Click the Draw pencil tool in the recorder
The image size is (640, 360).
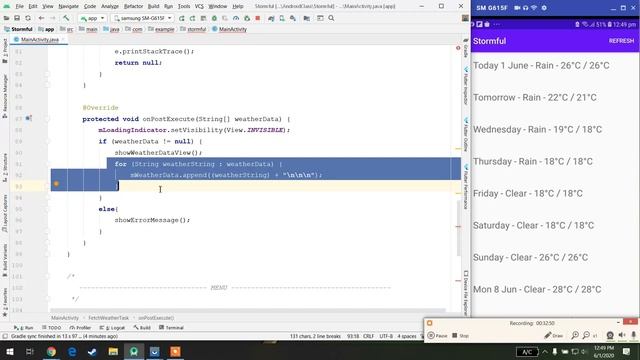(x=553, y=336)
